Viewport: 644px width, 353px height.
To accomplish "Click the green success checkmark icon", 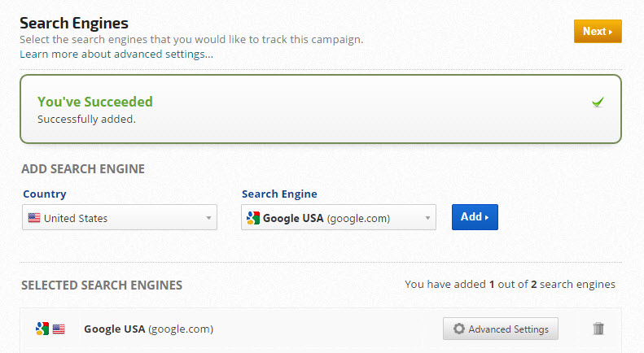I will pos(598,102).
